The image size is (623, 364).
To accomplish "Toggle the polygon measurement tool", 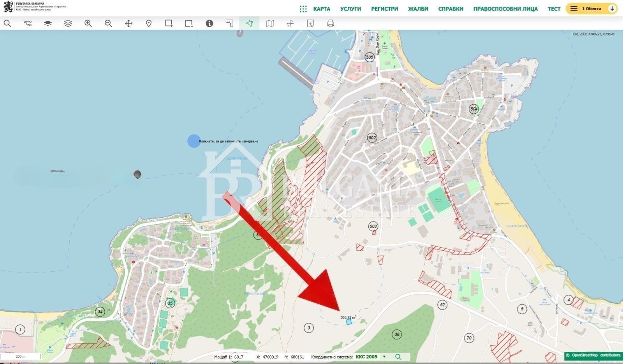I will (250, 23).
